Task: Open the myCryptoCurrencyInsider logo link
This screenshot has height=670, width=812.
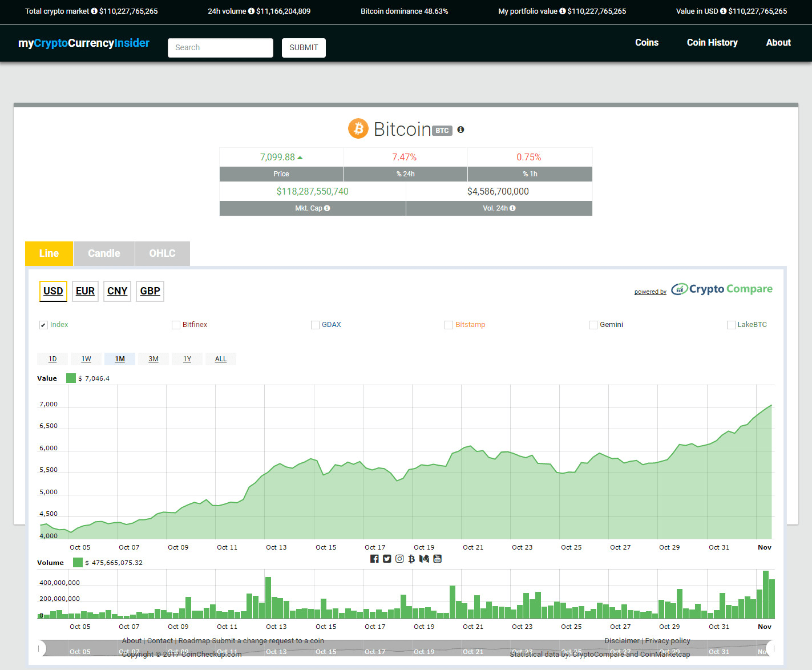Action: coord(84,43)
